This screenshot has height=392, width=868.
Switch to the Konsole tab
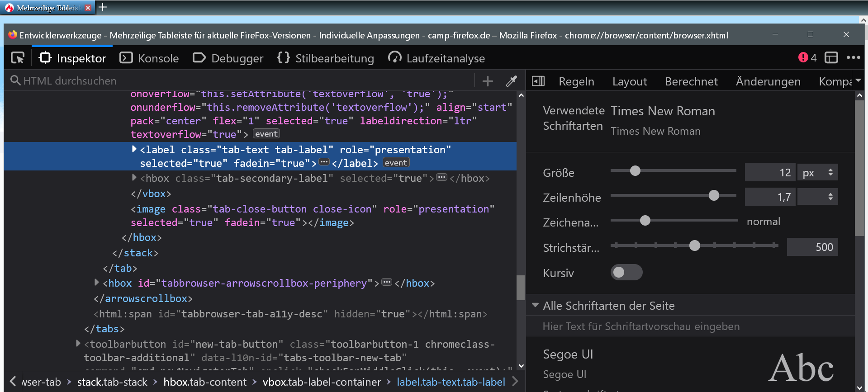(149, 58)
